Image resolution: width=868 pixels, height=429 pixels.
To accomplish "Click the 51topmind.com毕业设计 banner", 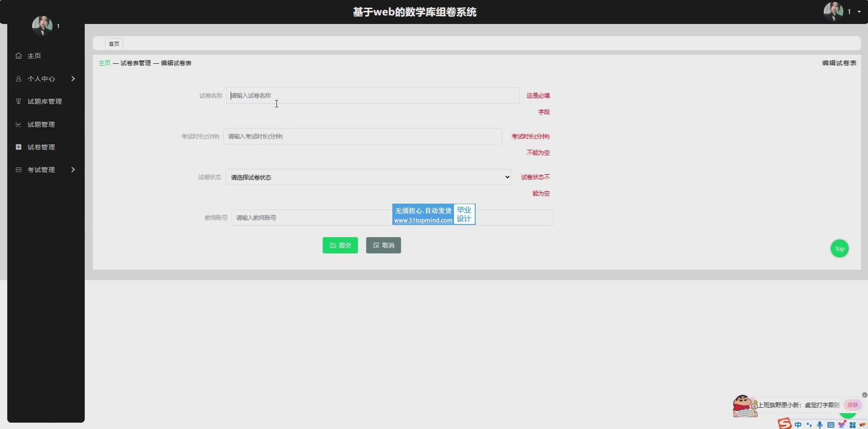I will (434, 214).
